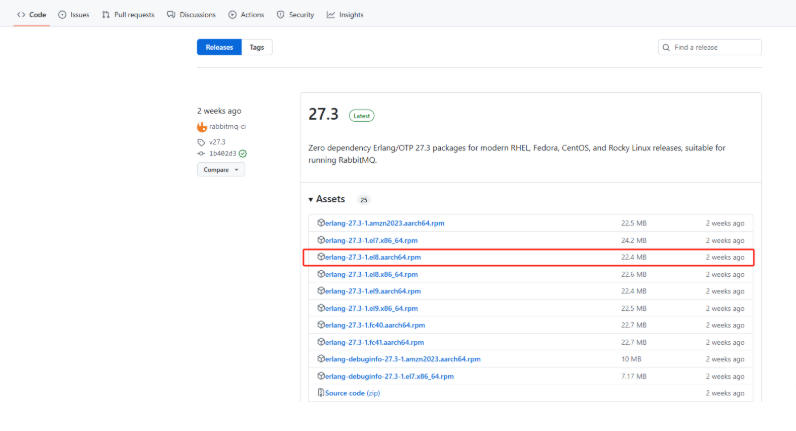Switch to the Actions tab
The height and width of the screenshot is (431, 796).
(246, 15)
